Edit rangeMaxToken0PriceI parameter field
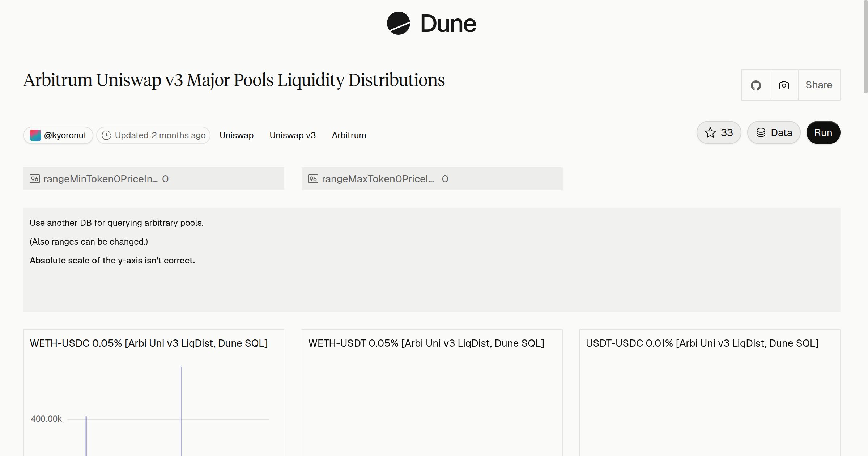The image size is (868, 456). point(432,179)
